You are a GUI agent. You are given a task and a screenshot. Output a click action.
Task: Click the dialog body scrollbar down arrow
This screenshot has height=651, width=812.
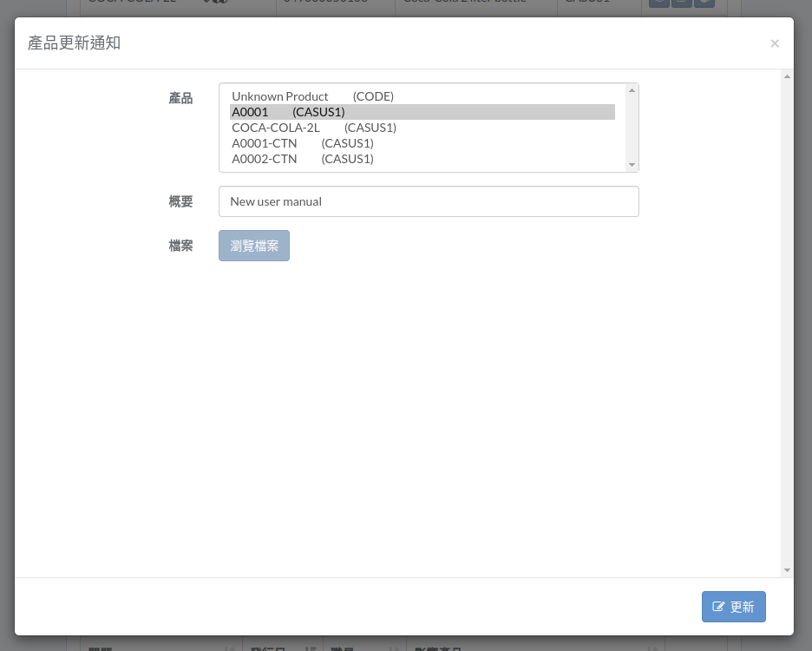787,570
